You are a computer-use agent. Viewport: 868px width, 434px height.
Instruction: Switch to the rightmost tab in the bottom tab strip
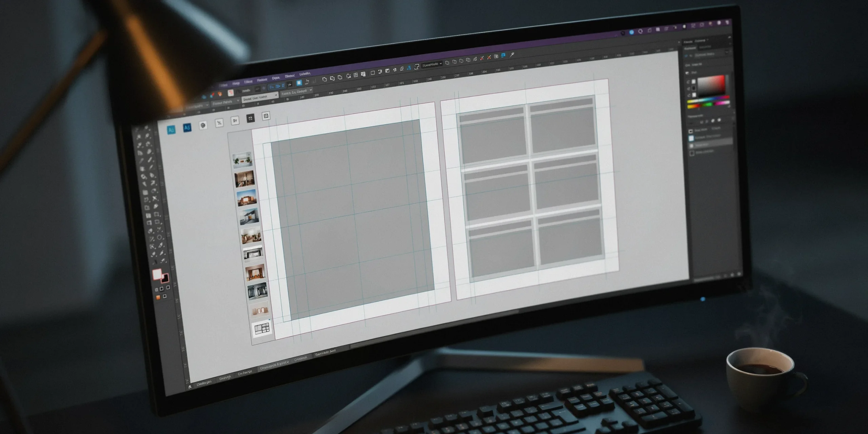pyautogui.click(x=325, y=353)
